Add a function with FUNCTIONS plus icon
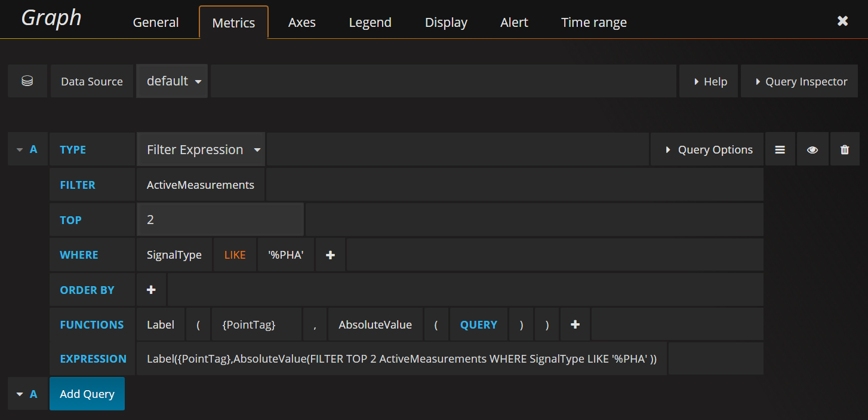Viewport: 868px width, 420px height. point(575,324)
